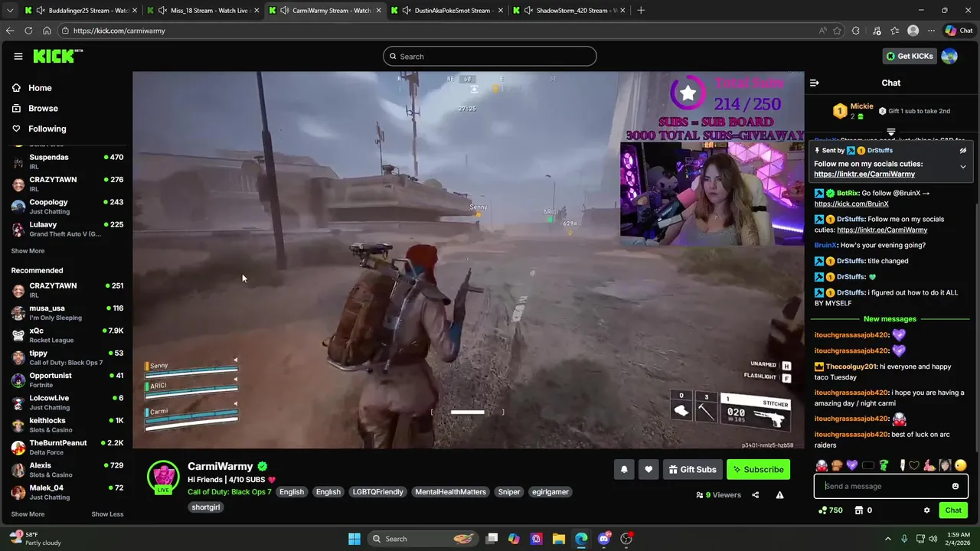Refresh the page in browser
This screenshot has width=980, height=551.
(28, 31)
